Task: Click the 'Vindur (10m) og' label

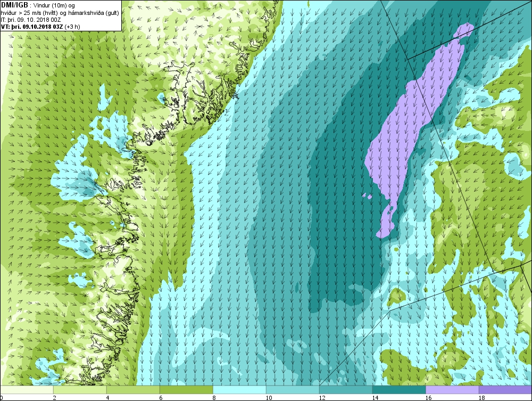Action: pyautogui.click(x=55, y=6)
